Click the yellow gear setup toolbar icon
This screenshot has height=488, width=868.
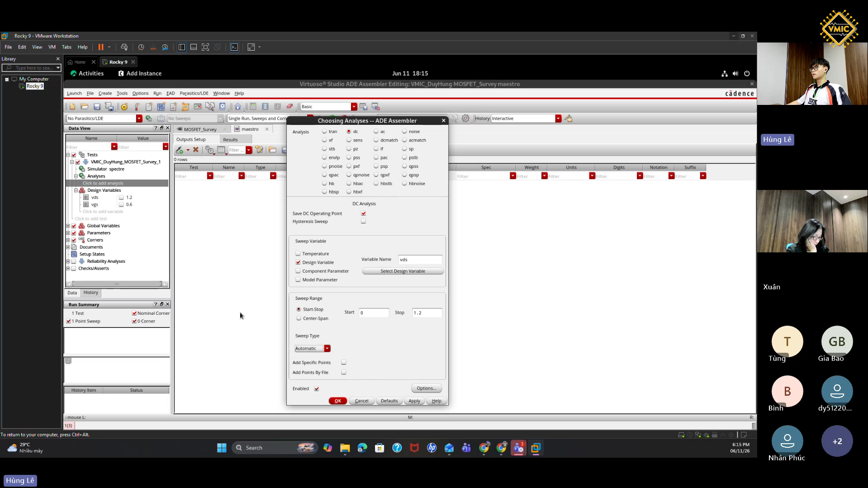(x=124, y=107)
